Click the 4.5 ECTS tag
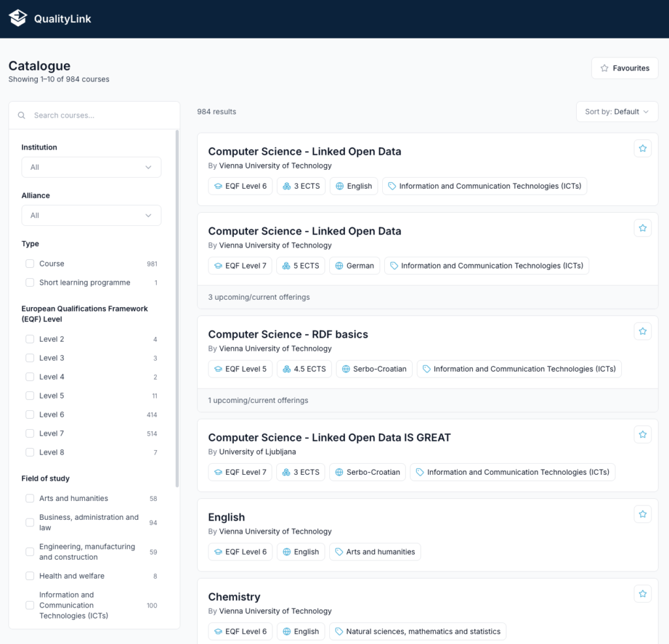The image size is (669, 644). coord(304,369)
